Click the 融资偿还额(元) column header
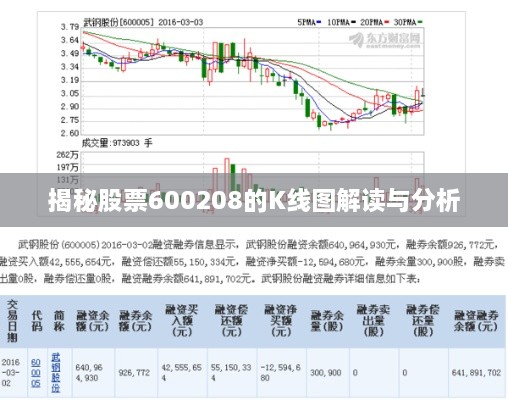The height and width of the screenshot is (400, 508). click(x=231, y=321)
